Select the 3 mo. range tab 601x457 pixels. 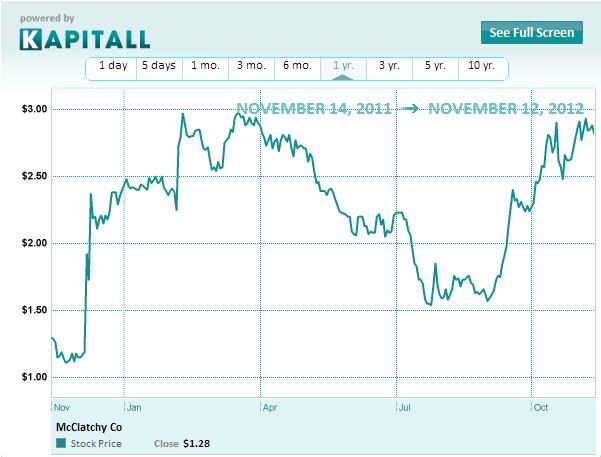[x=250, y=66]
